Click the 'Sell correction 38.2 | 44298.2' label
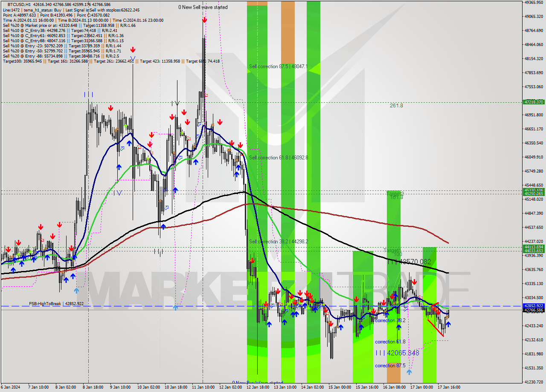Image resolution: width=546 pixels, height=392 pixels. [279, 242]
